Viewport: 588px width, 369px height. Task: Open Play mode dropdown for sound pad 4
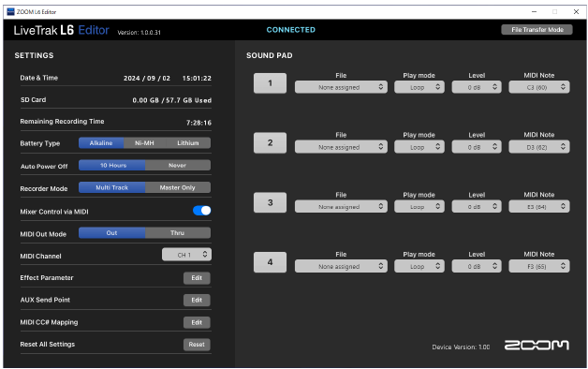coord(419,266)
